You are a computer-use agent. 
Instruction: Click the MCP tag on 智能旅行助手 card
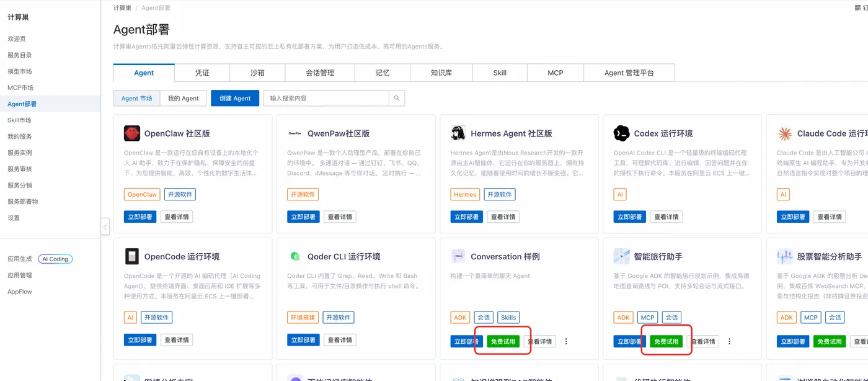click(647, 317)
